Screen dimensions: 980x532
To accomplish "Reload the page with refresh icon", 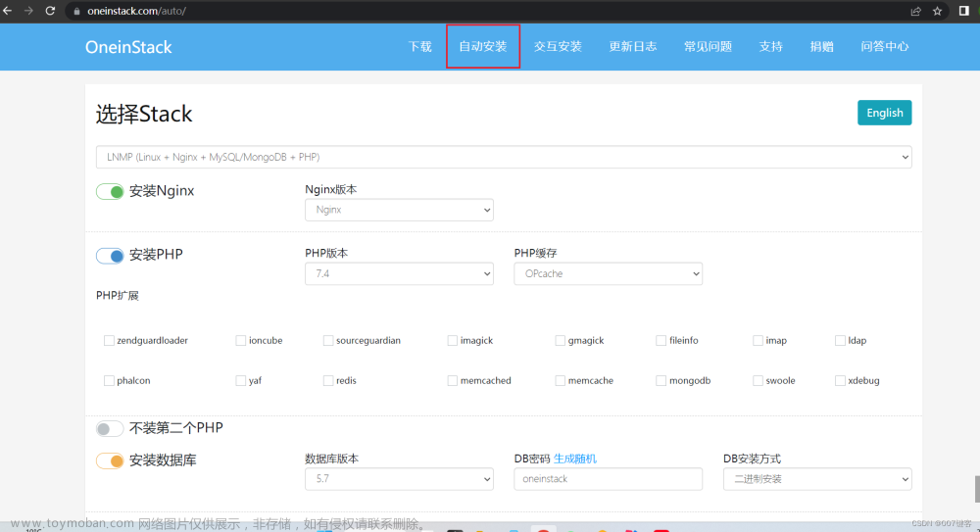I will [50, 11].
